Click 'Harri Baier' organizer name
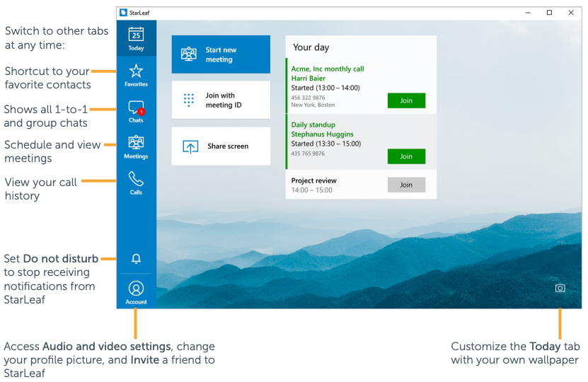 309,79
